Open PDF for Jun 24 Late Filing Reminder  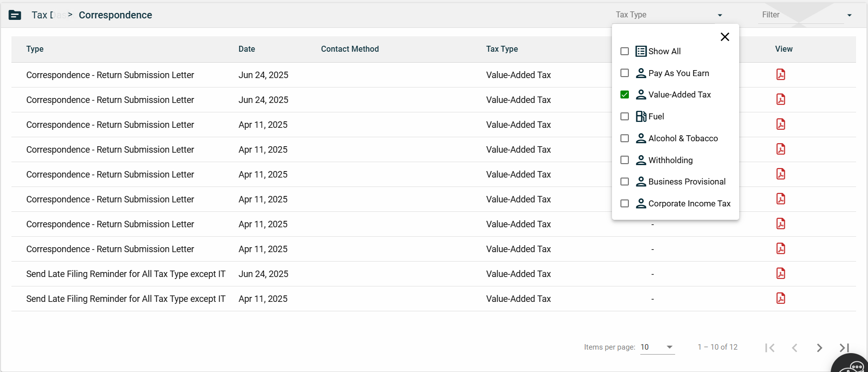781,274
